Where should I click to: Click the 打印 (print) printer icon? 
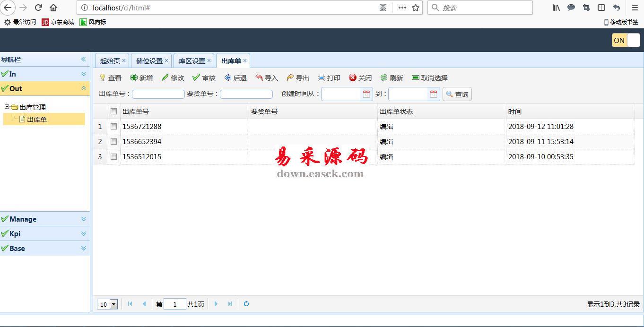322,78
